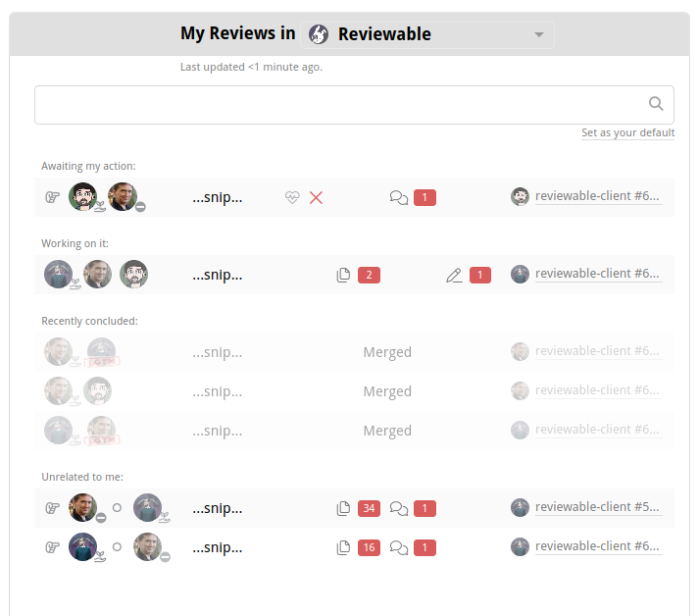699x616 pixels.
Task: Click 'Merged' status in second concluded row
Action: [387, 391]
